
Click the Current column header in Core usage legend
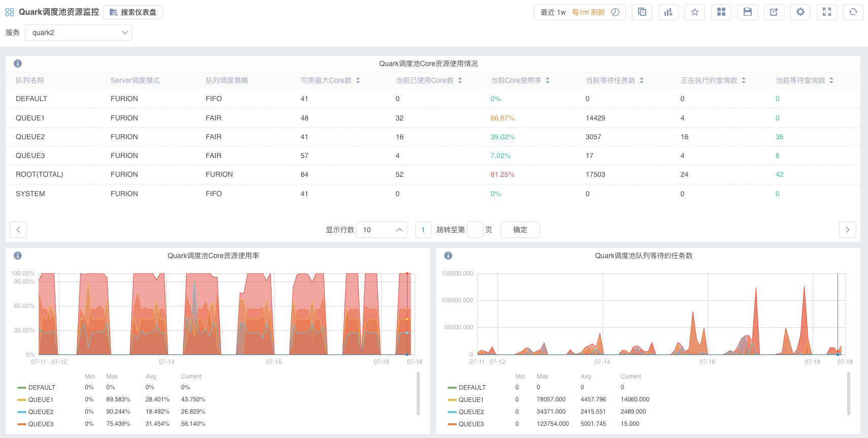(191, 377)
